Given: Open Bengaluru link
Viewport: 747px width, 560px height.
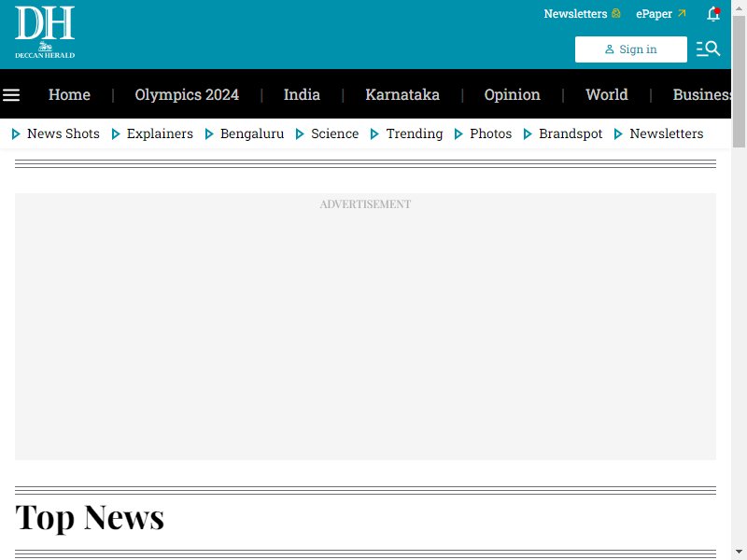Looking at the screenshot, I should 252,133.
